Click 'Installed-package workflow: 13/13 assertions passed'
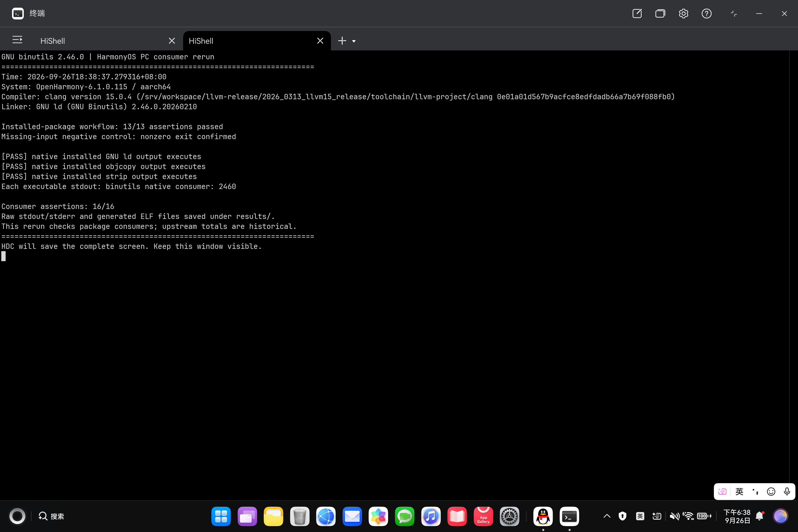Screen dimensions: 798x532 pos(112,127)
